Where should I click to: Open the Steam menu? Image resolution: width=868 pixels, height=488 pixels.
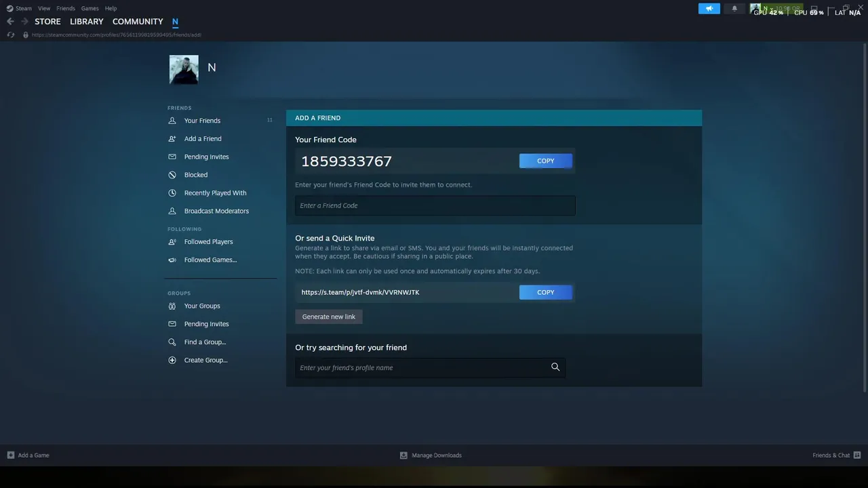pyautogui.click(x=20, y=8)
